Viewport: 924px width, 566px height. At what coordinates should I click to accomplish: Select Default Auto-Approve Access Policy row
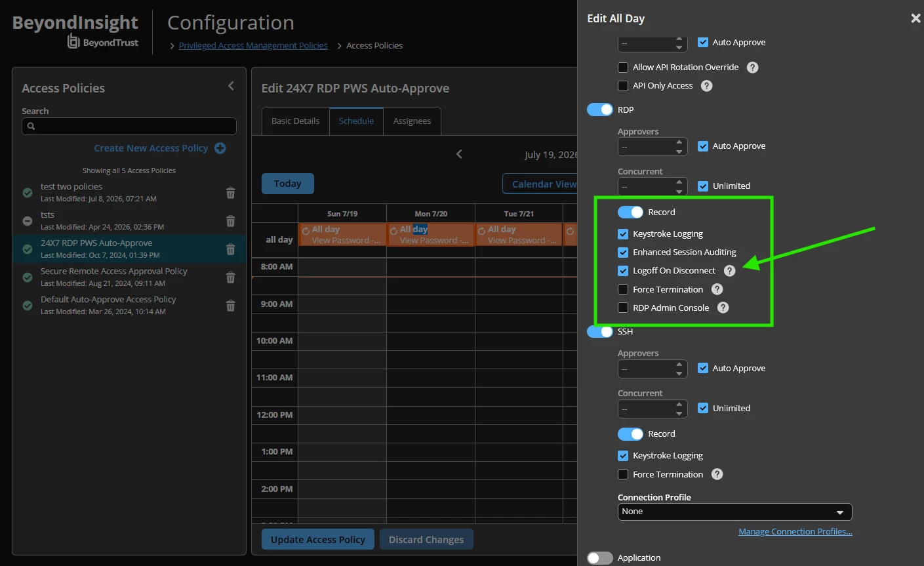129,306
